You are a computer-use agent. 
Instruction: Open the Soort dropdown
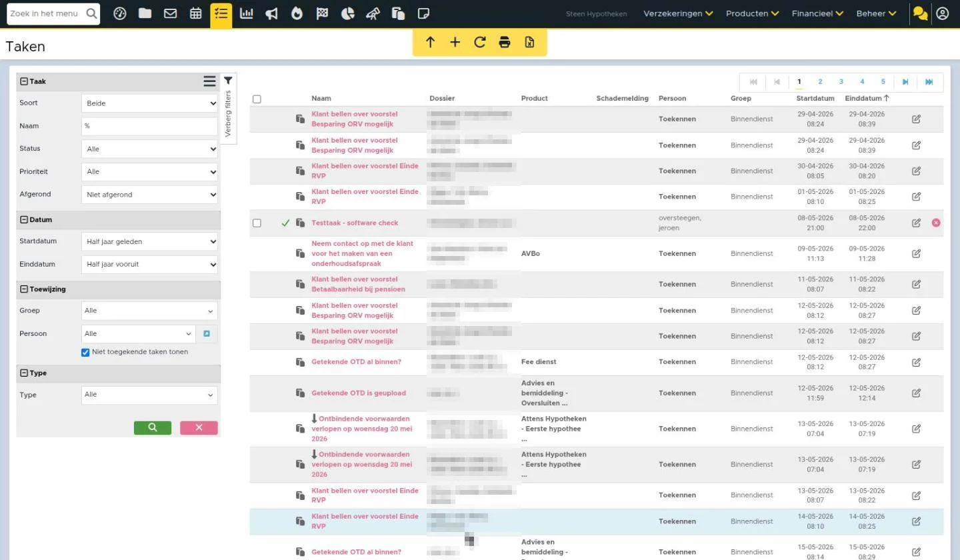pos(149,103)
